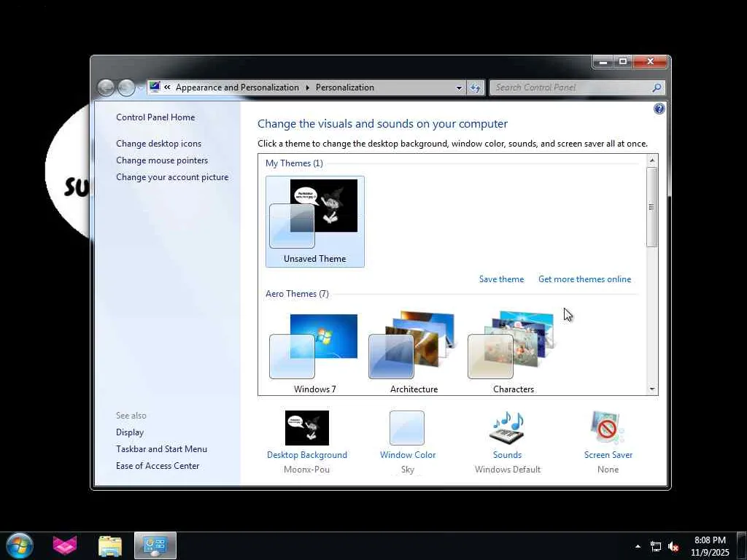Click the Back navigation arrow
747x560 pixels.
pyautogui.click(x=106, y=87)
